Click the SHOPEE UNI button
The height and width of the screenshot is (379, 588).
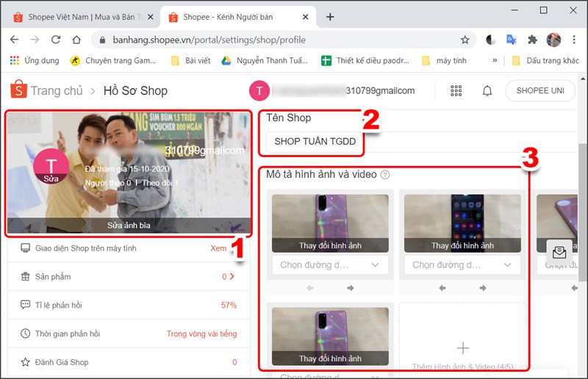click(540, 91)
